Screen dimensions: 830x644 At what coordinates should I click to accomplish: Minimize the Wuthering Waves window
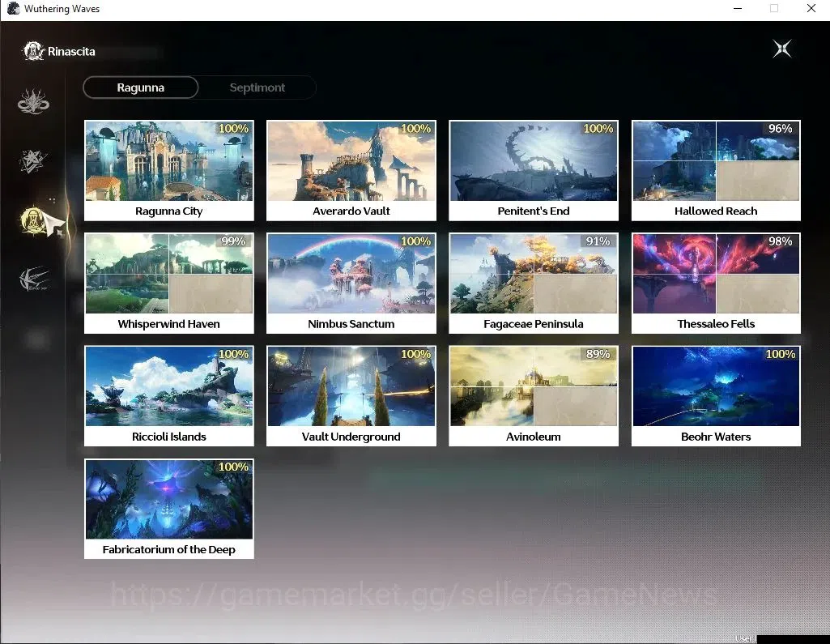pos(738,8)
